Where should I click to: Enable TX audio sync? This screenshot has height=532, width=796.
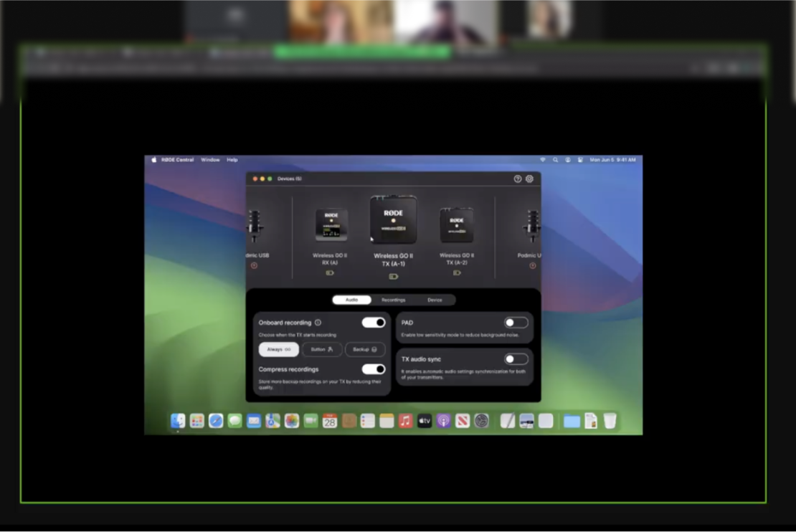click(515, 358)
